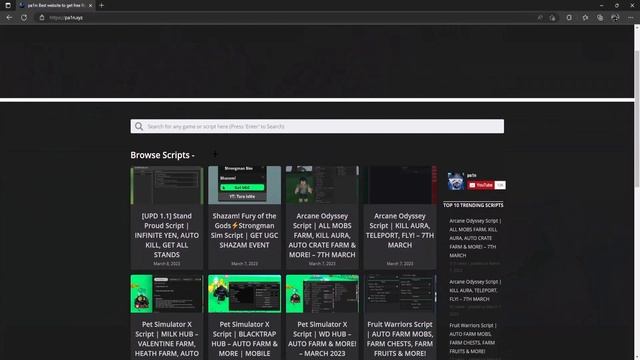This screenshot has width=640, height=360.
Task: Select the pa1n website browser tab
Action: click(55, 5)
